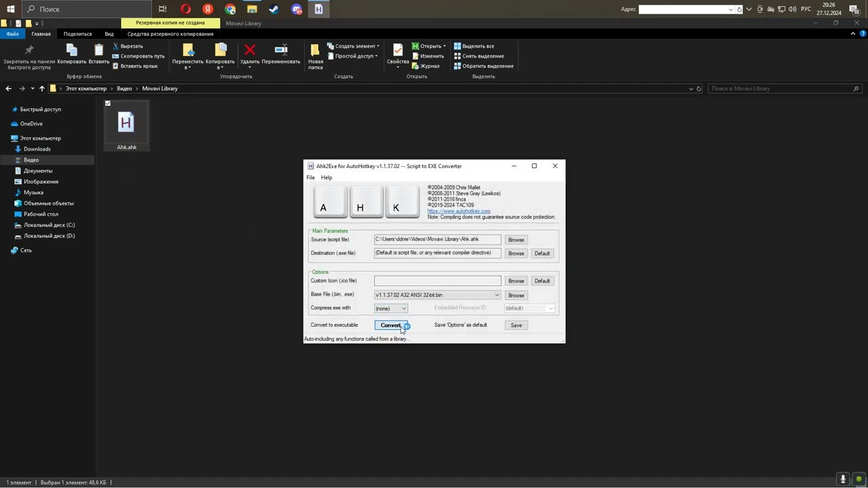The width and height of the screenshot is (868, 488).
Task: Click Default next to Destination field
Action: [542, 253]
